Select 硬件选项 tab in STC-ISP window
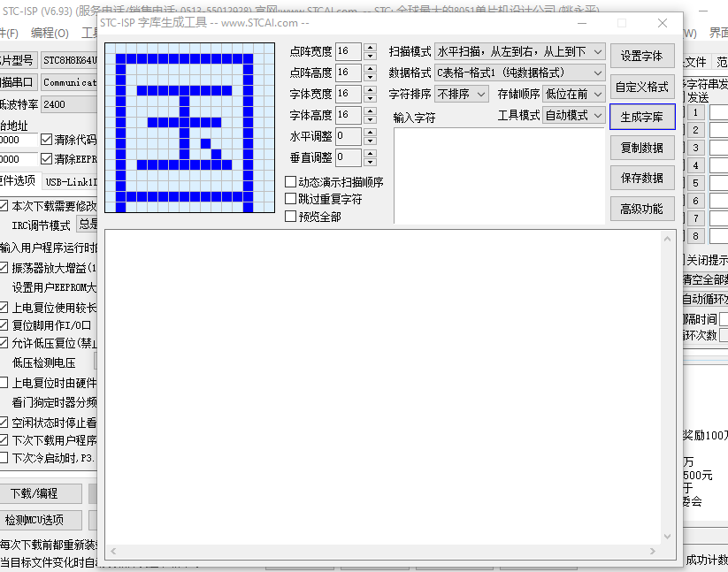 (18, 180)
